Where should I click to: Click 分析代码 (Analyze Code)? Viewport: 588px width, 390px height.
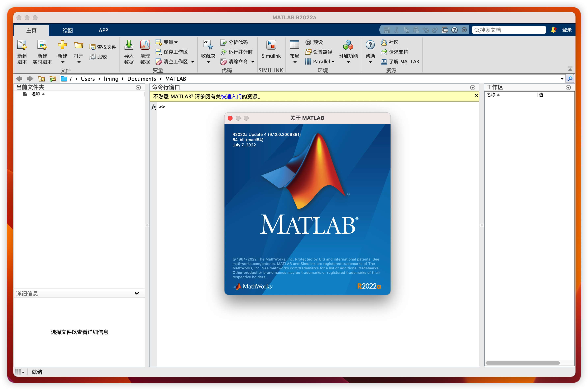click(234, 42)
